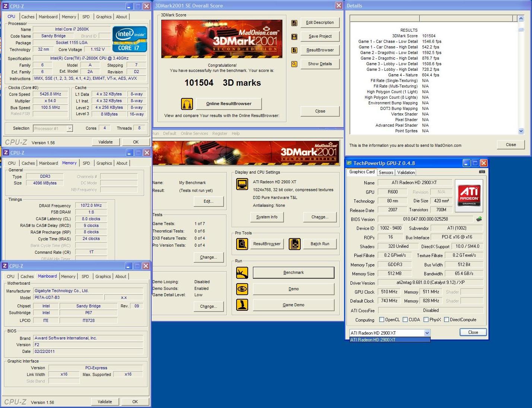
Task: Click the GPU-Z title bar icon
Action: point(349,163)
